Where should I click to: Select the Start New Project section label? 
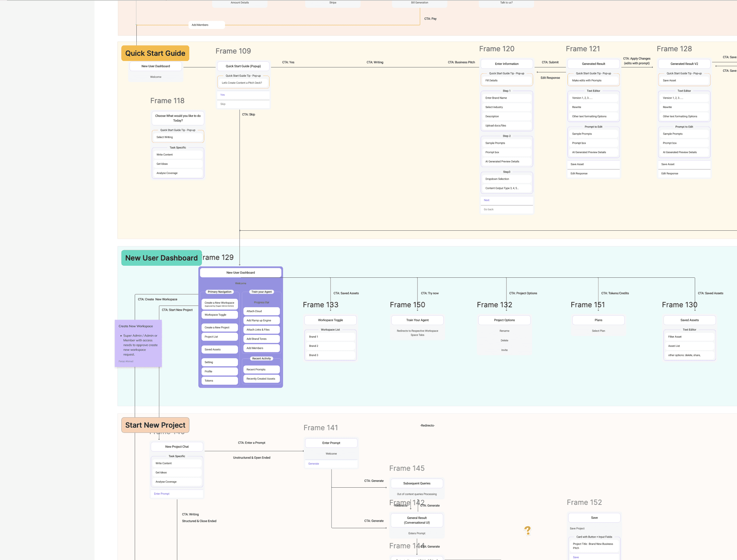point(155,425)
